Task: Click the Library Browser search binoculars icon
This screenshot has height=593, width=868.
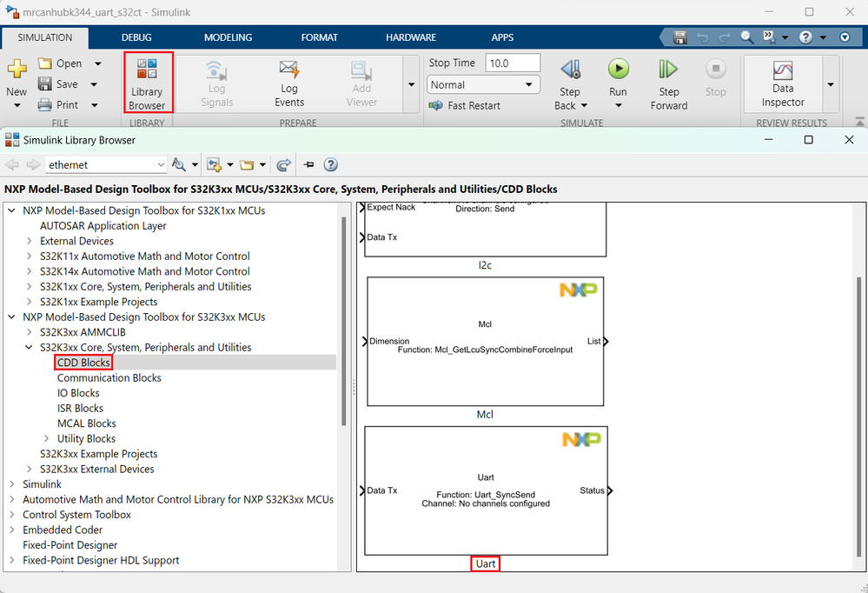Action: point(178,164)
